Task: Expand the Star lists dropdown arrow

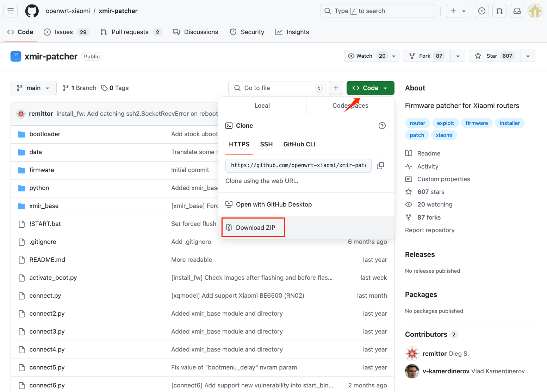Action: pyautogui.click(x=528, y=56)
